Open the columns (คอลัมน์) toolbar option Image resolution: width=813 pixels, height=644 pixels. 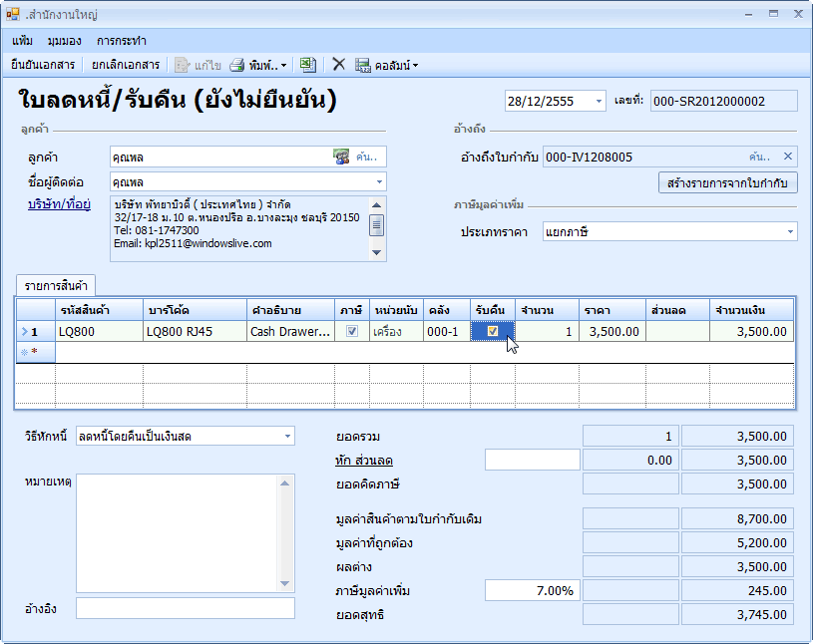386,65
